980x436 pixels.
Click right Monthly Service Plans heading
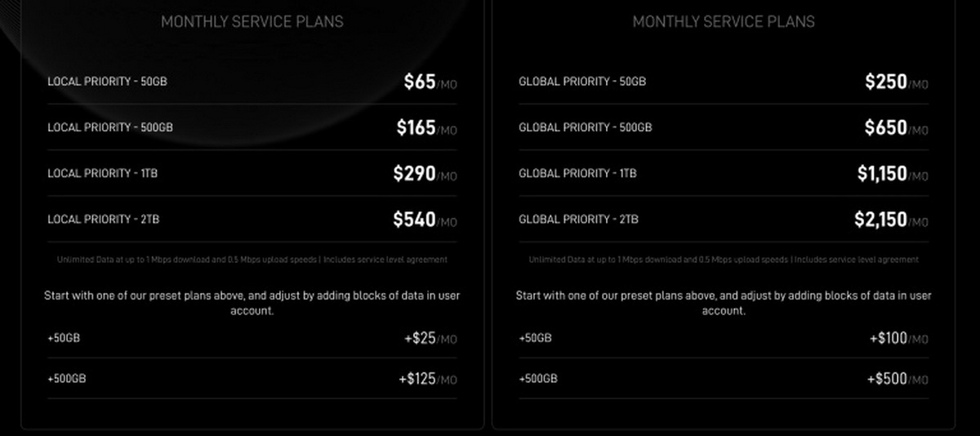tap(724, 22)
